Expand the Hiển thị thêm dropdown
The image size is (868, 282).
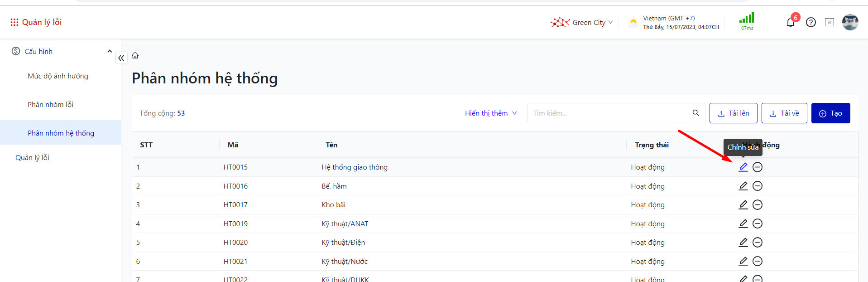click(x=491, y=113)
